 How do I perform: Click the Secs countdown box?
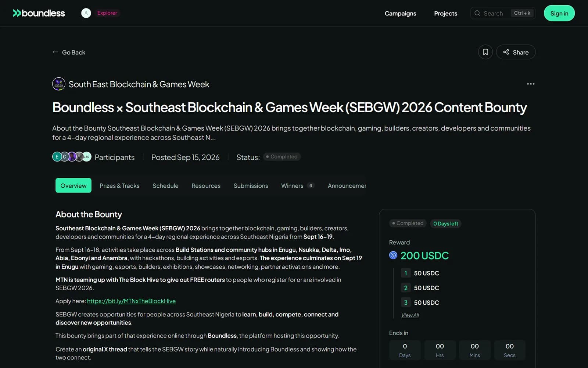click(x=510, y=350)
